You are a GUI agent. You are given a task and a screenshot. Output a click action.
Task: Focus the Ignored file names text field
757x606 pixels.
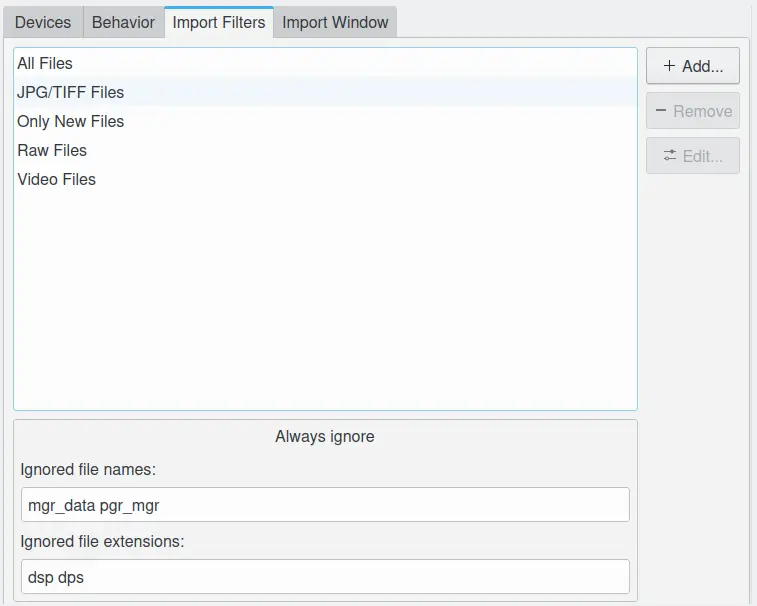(x=325, y=505)
